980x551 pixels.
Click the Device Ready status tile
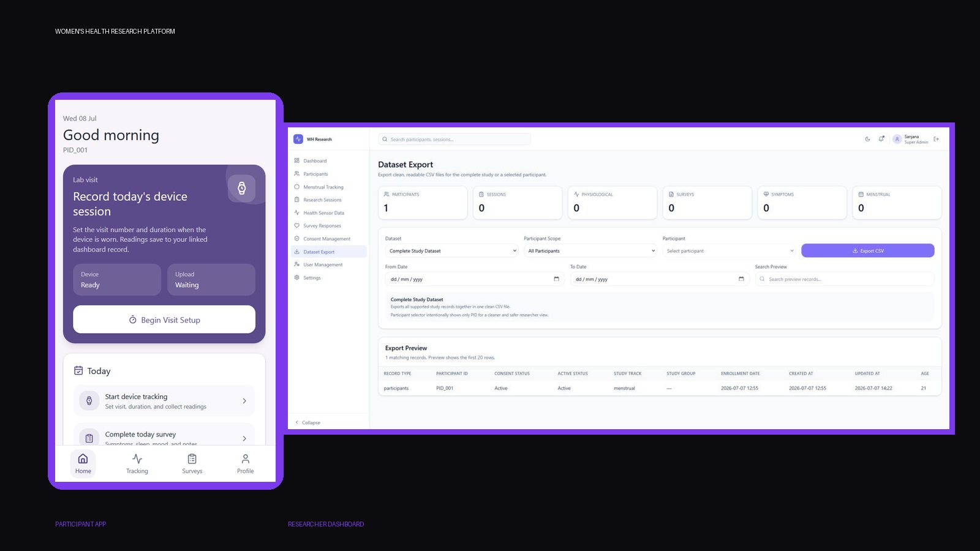tap(117, 280)
